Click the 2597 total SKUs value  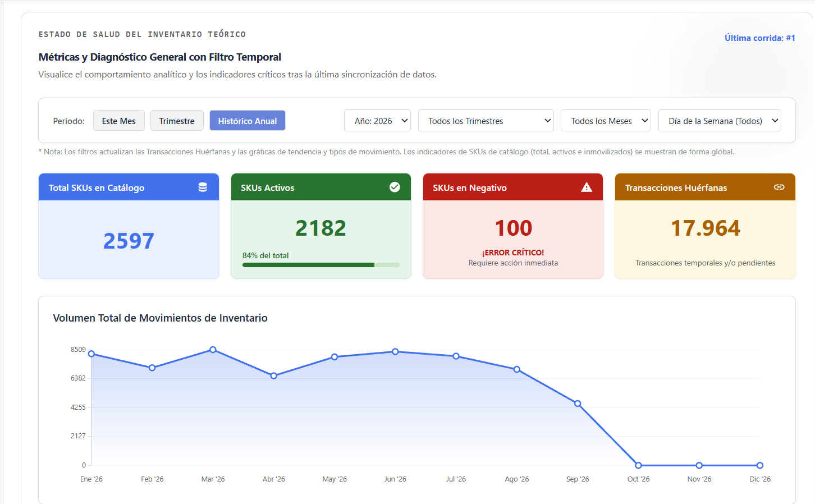point(129,241)
